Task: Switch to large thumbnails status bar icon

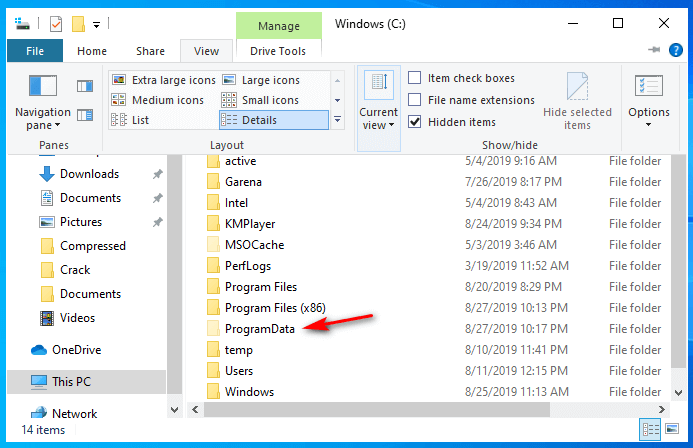Action: pos(672,429)
